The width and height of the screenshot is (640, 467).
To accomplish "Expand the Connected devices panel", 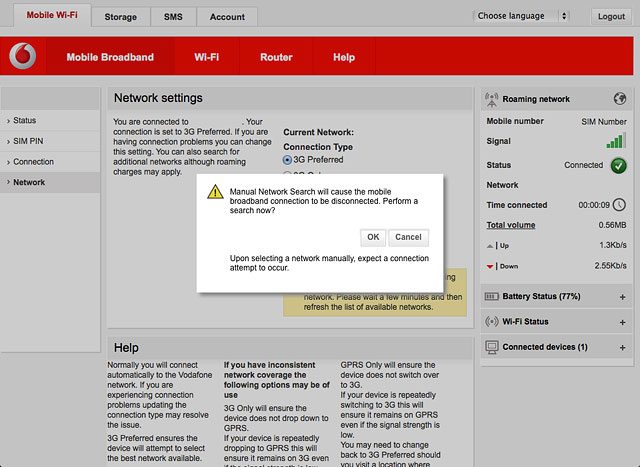I will tap(622, 347).
